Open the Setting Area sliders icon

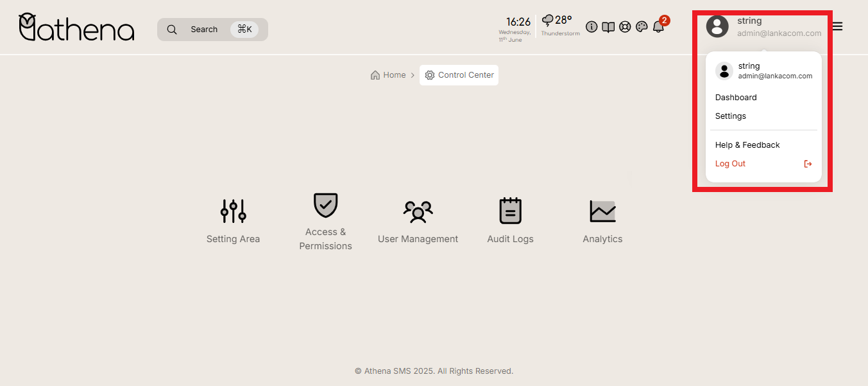point(233,211)
